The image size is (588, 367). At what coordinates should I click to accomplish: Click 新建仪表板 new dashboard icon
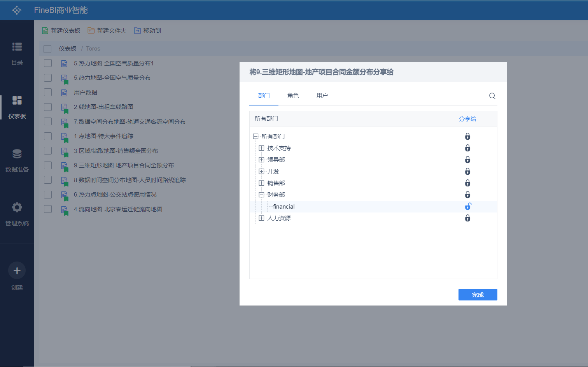45,31
